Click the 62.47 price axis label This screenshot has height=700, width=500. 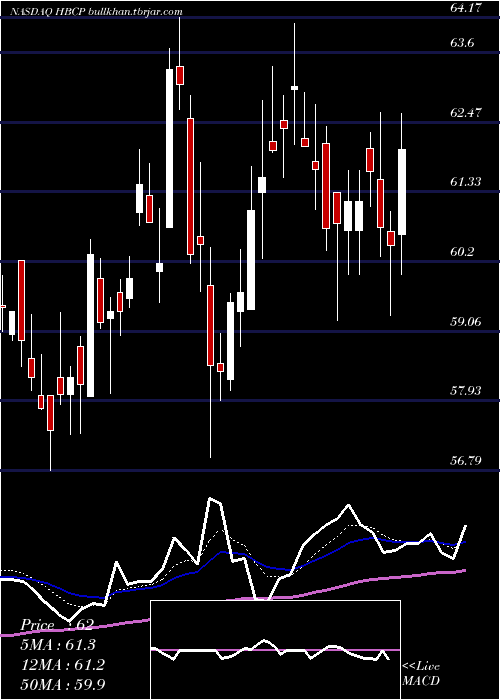coord(466,112)
